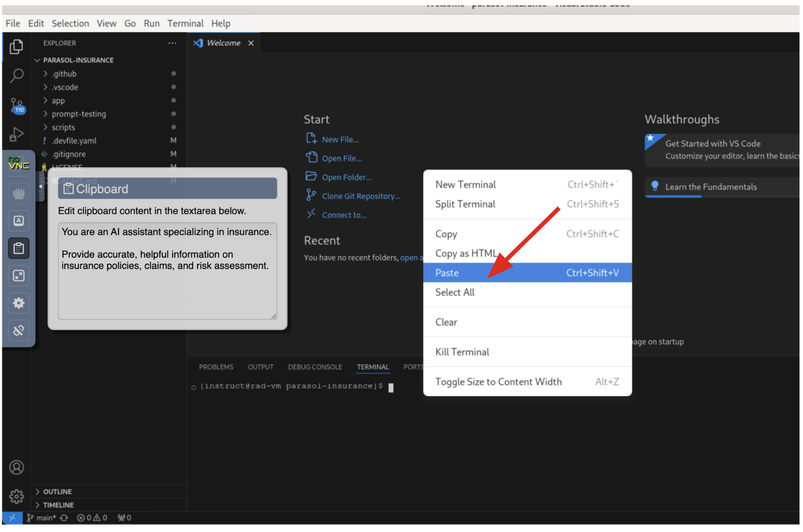
Task: Click the noVNC clipboard panel icon
Action: 19,249
